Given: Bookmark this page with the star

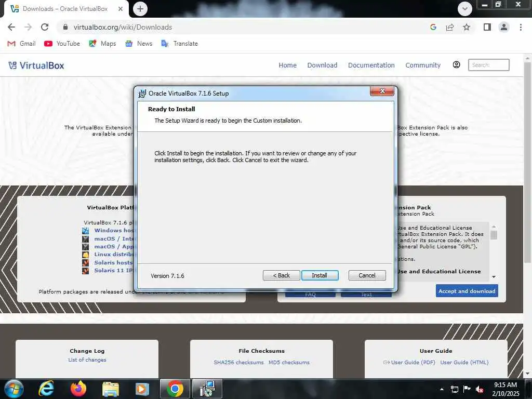Looking at the screenshot, I should pos(467,27).
